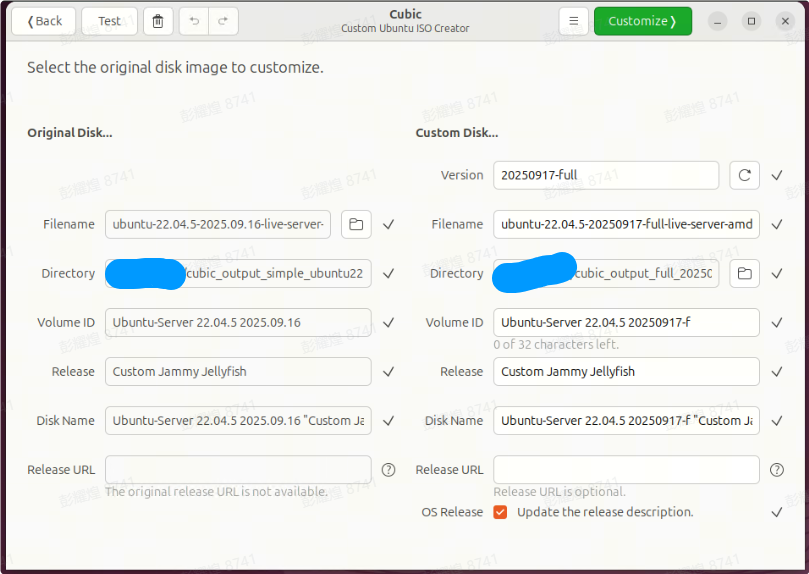Click the Test button
809x574 pixels.
click(109, 21)
